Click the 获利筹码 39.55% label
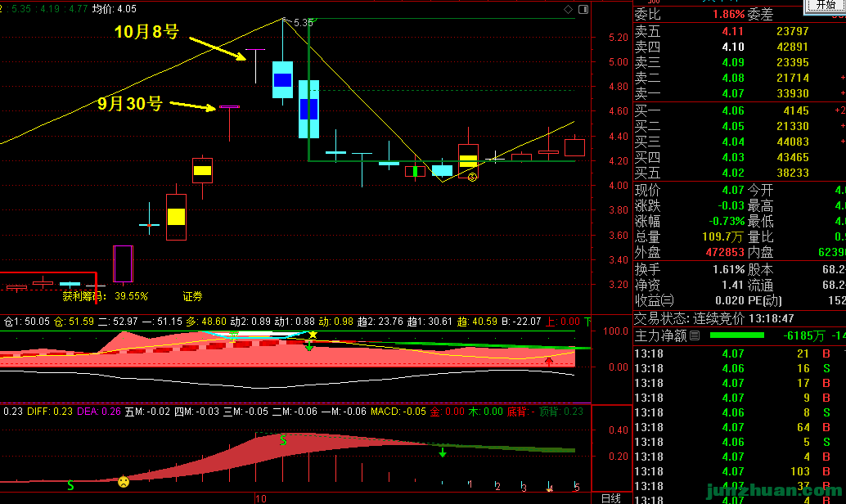Viewport: 846px width, 504px height. [106, 296]
